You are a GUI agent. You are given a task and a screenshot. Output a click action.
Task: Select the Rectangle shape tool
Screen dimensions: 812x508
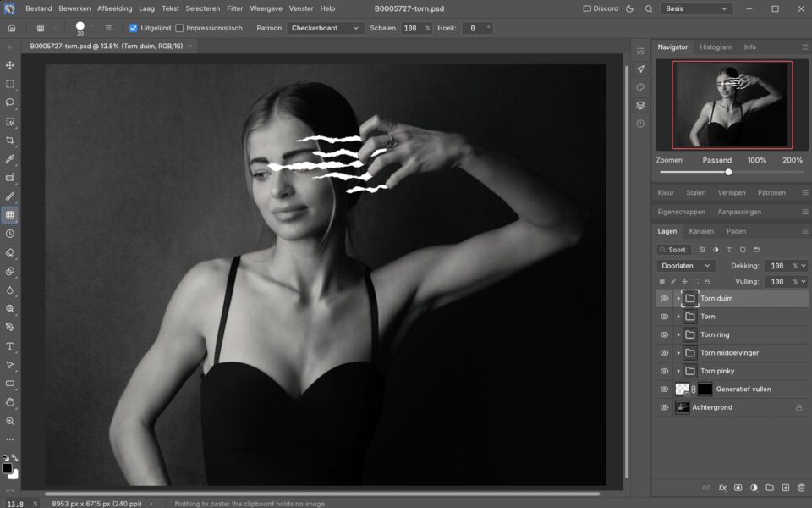point(10,384)
